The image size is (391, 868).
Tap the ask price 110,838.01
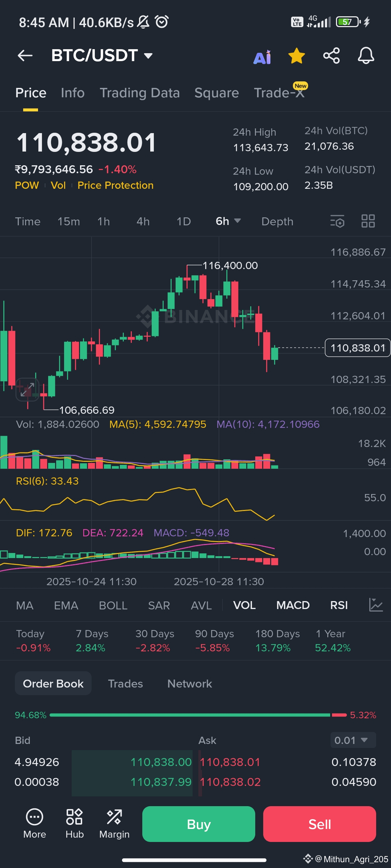230,762
